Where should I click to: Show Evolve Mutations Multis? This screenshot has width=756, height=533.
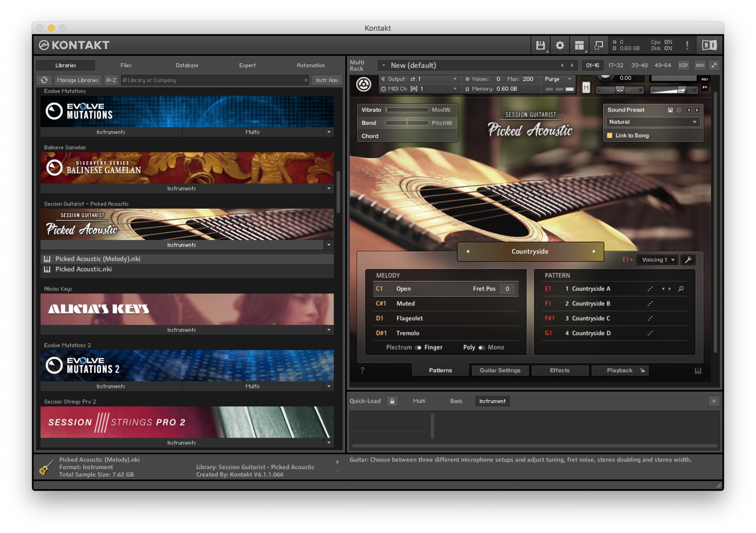tap(252, 132)
